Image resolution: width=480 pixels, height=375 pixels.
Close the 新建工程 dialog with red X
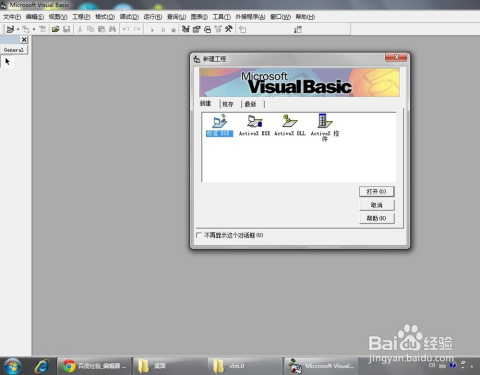[396, 57]
